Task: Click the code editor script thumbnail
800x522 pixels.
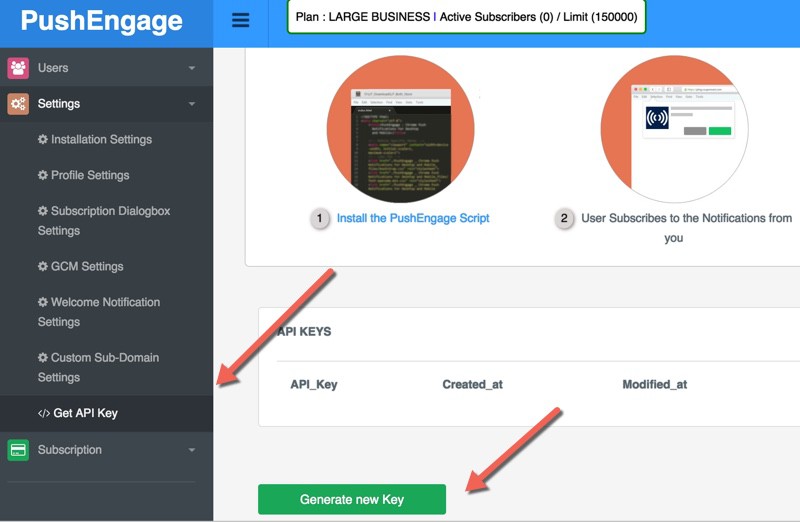Action: (x=401, y=129)
